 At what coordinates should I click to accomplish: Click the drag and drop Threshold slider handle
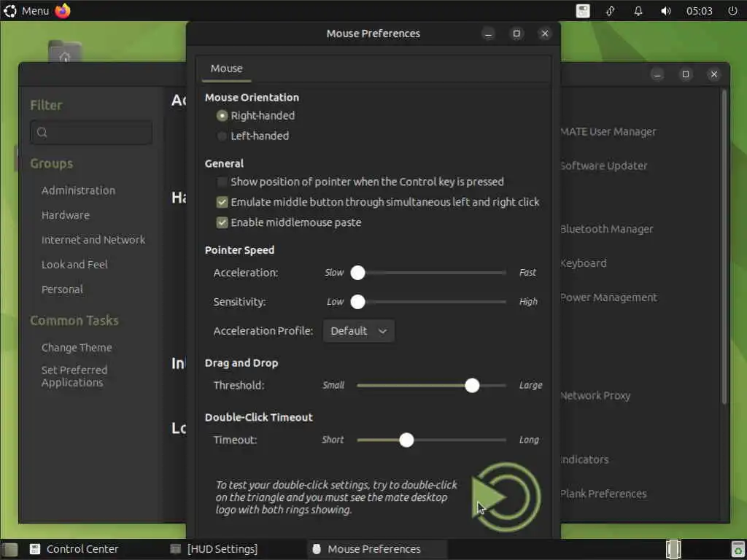[x=472, y=386]
